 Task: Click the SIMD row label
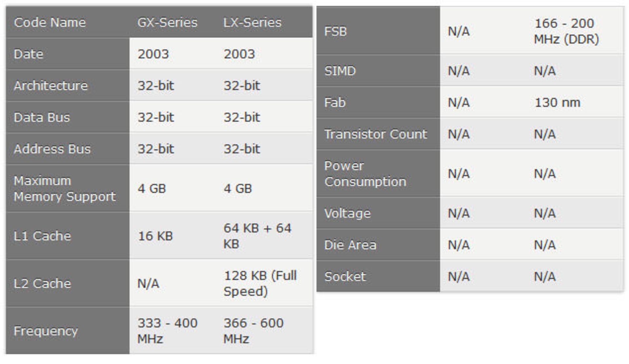point(340,71)
